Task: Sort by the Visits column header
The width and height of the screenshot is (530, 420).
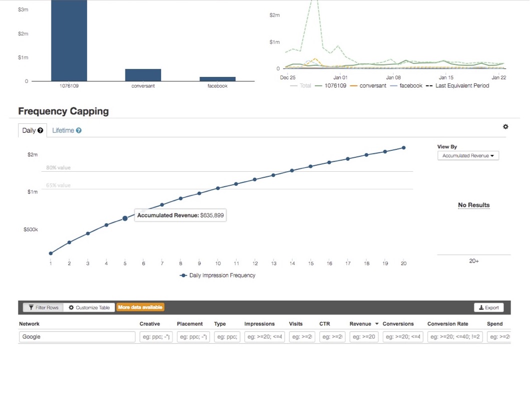Action: 296,324
